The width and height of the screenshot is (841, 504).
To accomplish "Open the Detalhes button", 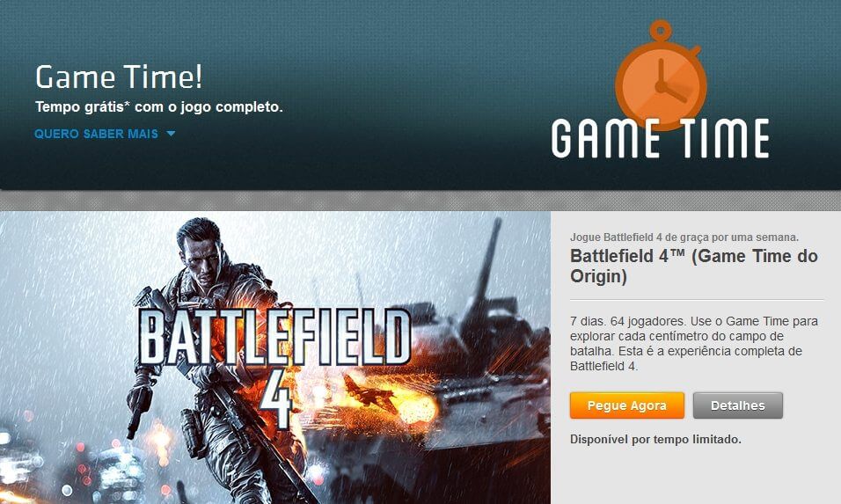I will tap(737, 405).
